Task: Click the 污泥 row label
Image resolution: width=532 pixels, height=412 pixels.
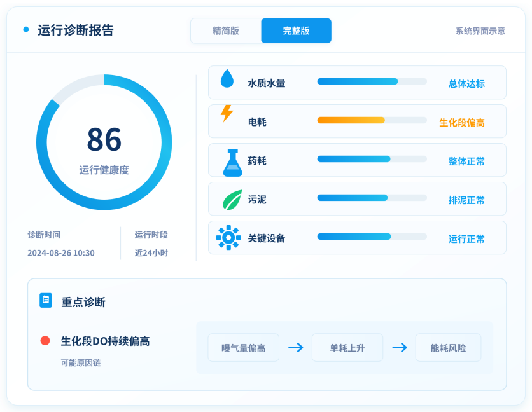Action: (x=257, y=200)
